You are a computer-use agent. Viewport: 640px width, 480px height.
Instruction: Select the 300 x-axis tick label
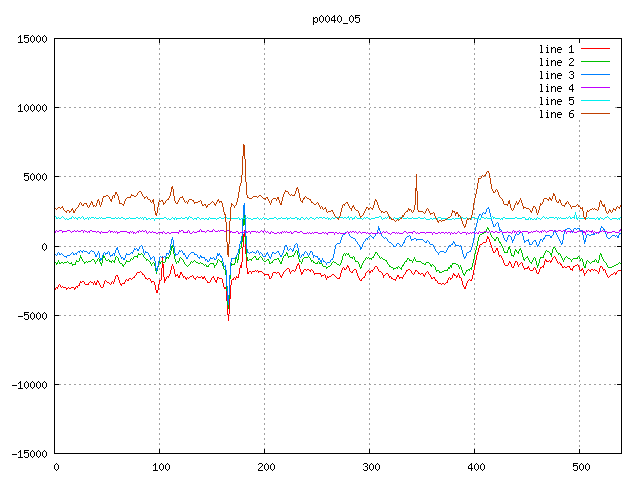tap(369, 467)
